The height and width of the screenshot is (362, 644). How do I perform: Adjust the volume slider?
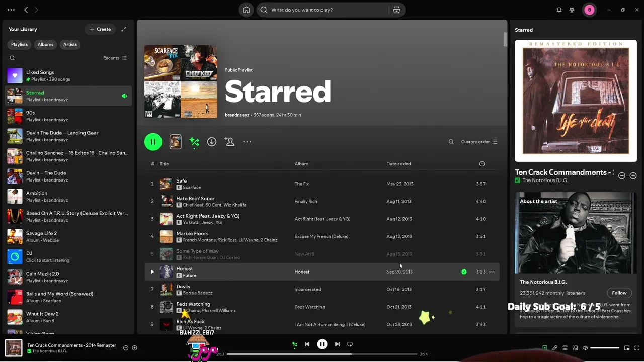[x=605, y=347]
